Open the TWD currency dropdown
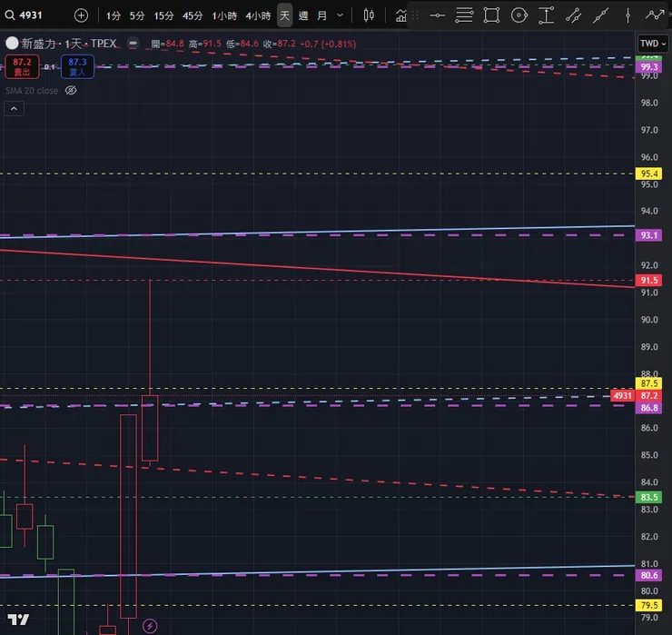Screen dimensions: 672x635 [x=653, y=44]
